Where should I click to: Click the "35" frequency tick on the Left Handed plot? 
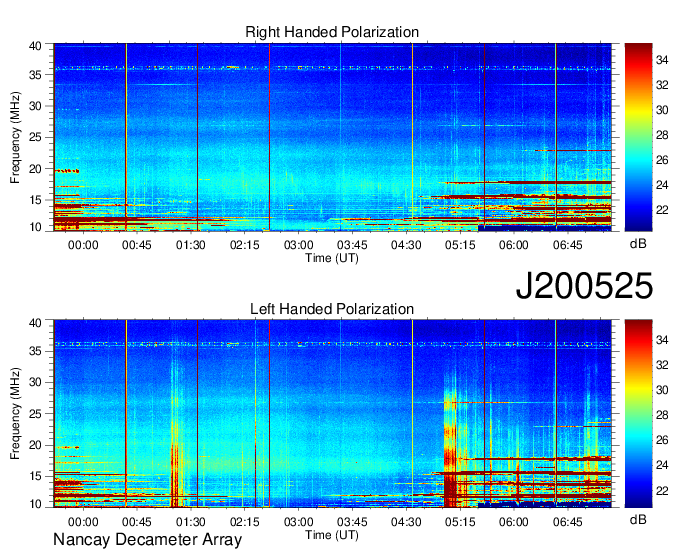(35, 351)
